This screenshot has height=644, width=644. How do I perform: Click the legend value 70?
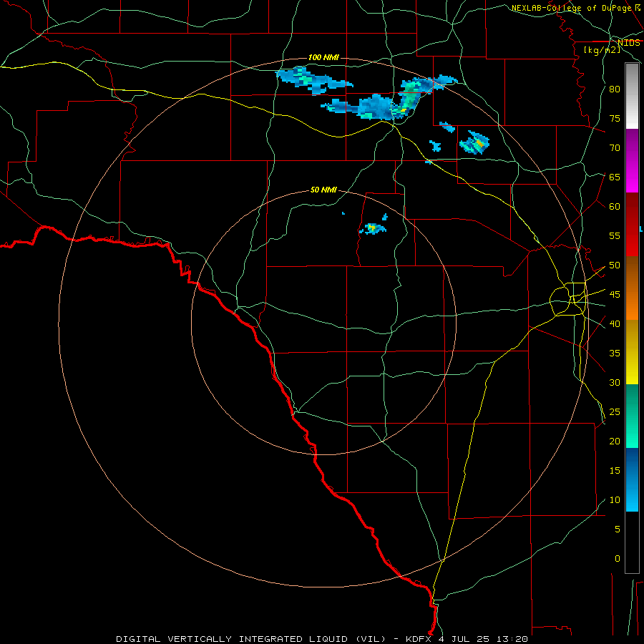[615, 148]
